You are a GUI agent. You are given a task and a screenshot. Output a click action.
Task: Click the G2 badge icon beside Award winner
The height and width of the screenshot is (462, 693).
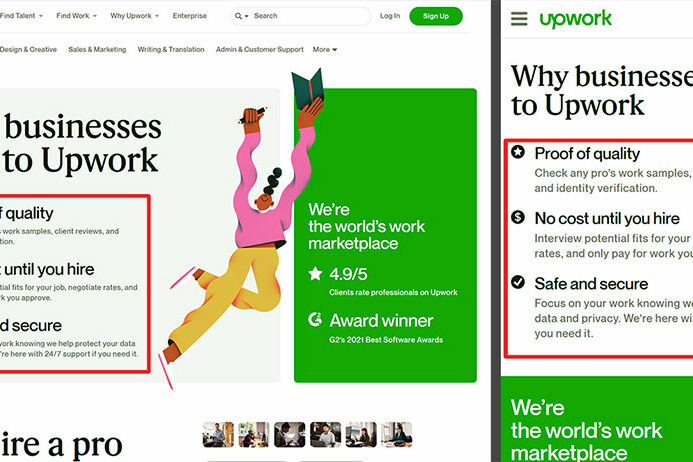click(x=315, y=321)
